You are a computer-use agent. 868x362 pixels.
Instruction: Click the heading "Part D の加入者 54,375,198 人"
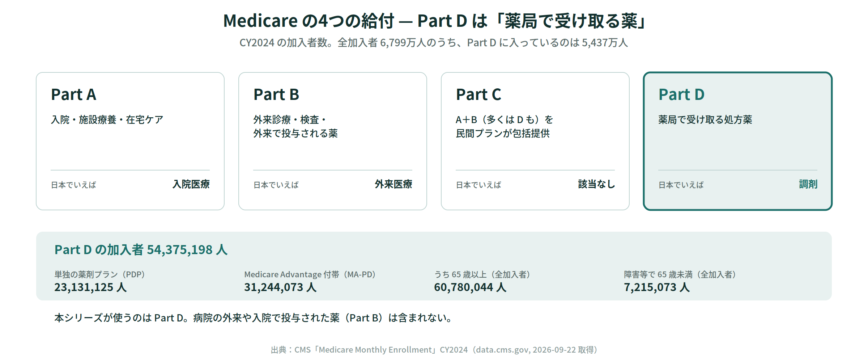click(141, 250)
